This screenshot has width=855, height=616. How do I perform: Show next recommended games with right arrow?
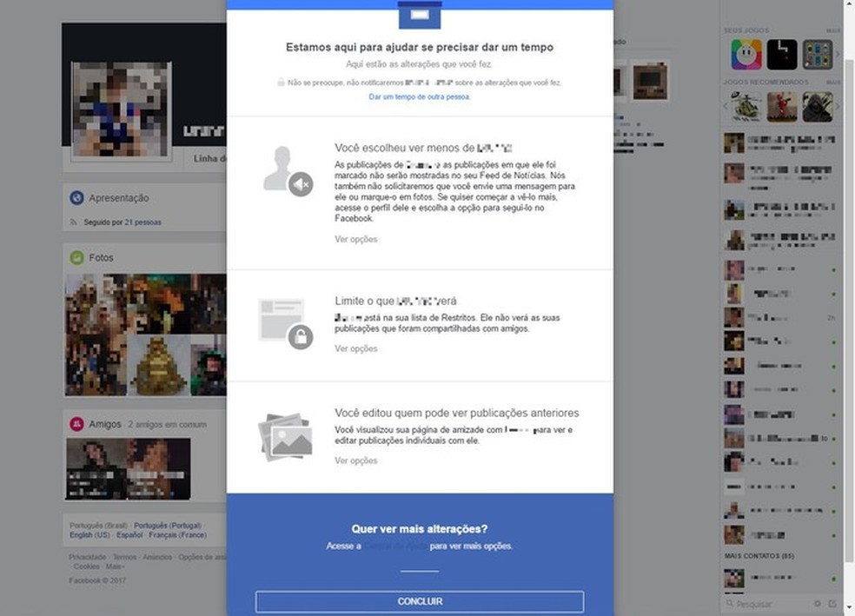pyautogui.click(x=838, y=106)
